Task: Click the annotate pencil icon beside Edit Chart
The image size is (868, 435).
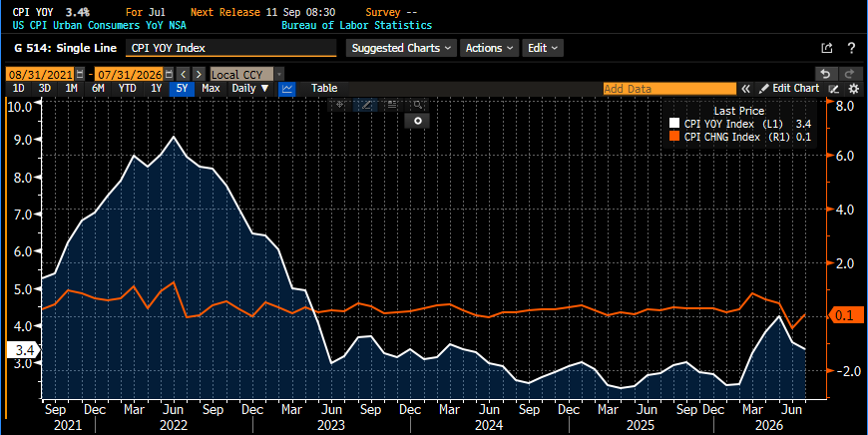Action: tap(834, 89)
